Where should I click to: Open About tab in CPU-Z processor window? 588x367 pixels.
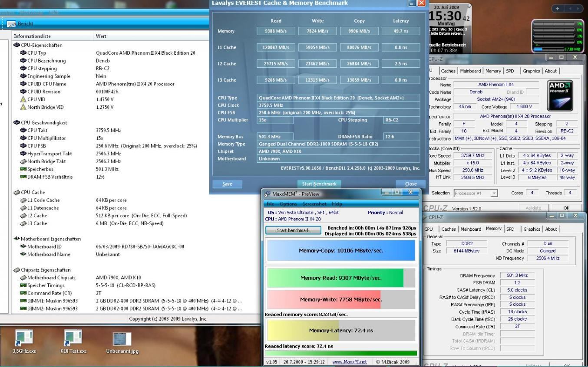point(551,71)
